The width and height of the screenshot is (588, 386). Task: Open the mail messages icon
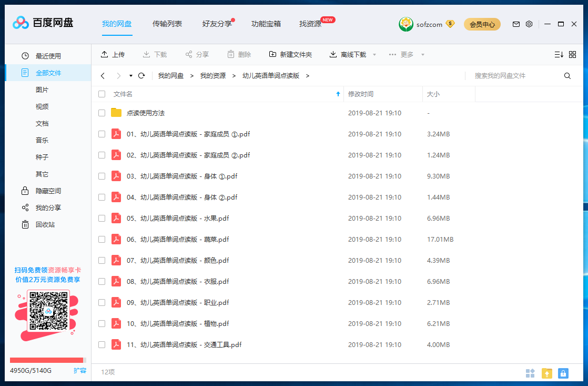point(516,24)
